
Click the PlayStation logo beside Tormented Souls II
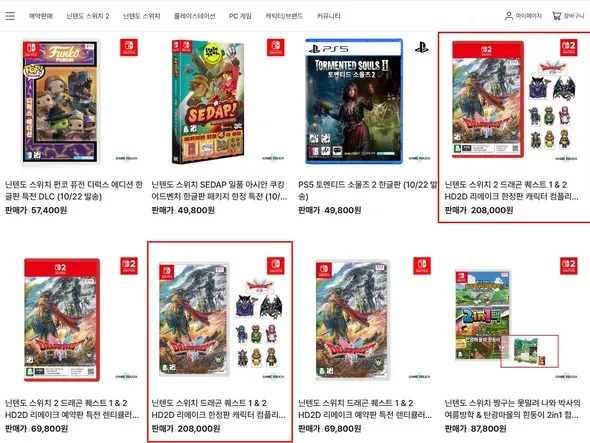pyautogui.click(x=421, y=47)
